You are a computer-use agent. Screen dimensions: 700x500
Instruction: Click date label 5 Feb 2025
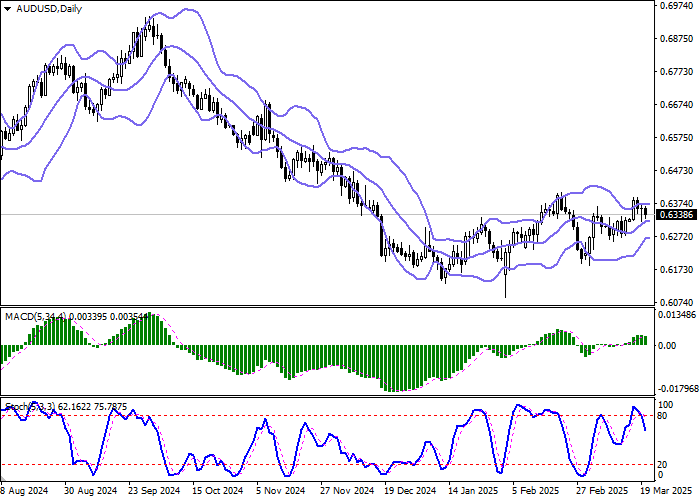coord(536,491)
